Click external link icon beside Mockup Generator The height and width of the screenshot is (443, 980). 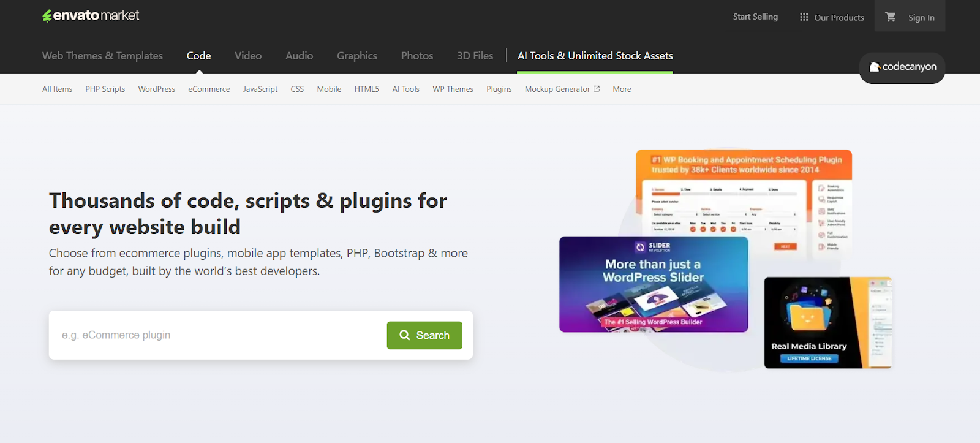pyautogui.click(x=597, y=89)
